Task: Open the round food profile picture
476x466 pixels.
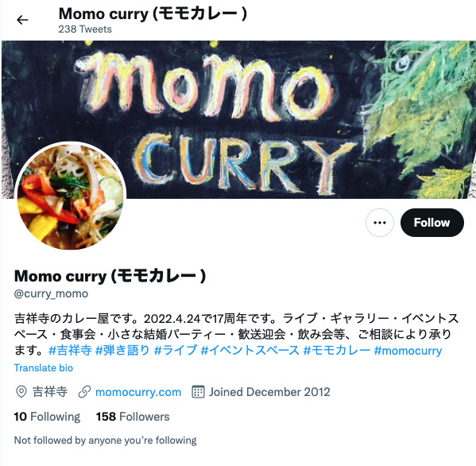Action: [x=70, y=196]
